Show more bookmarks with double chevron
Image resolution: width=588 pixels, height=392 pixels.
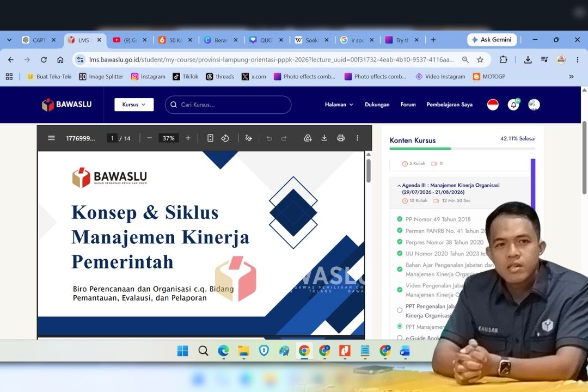tap(571, 77)
